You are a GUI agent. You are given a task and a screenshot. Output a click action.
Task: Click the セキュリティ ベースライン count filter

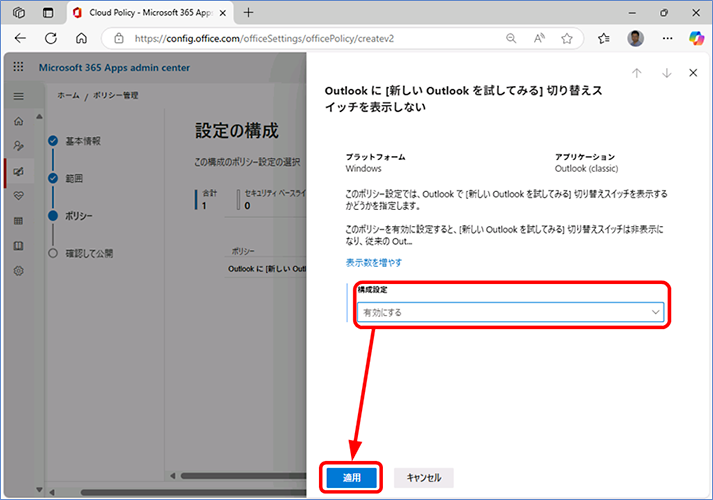tap(273, 200)
